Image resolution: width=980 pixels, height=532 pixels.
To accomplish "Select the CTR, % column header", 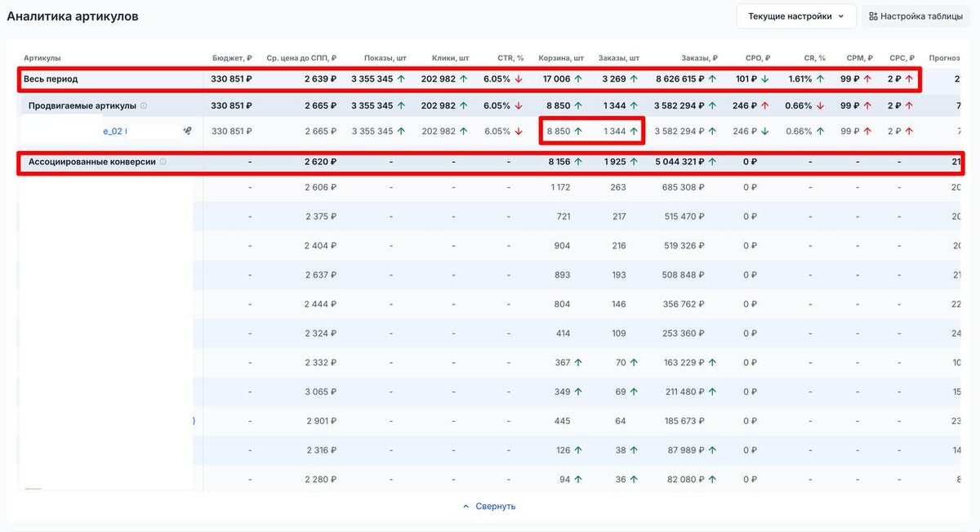I will click(510, 58).
